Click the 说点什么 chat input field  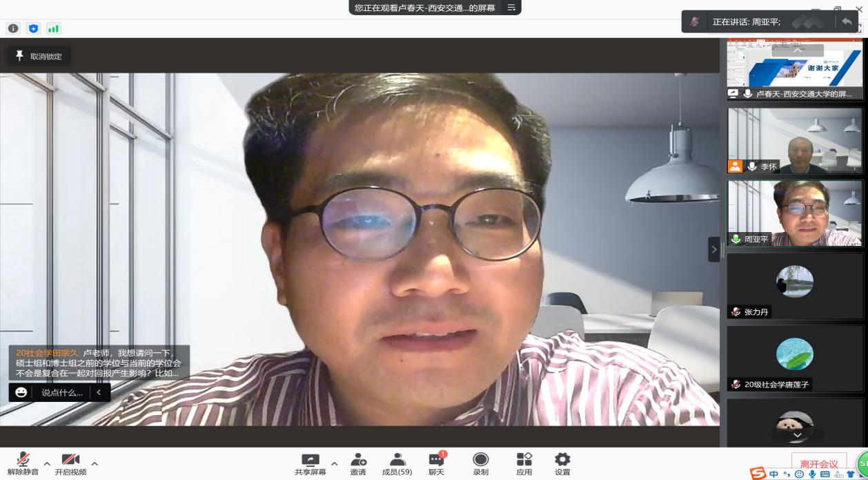(62, 392)
